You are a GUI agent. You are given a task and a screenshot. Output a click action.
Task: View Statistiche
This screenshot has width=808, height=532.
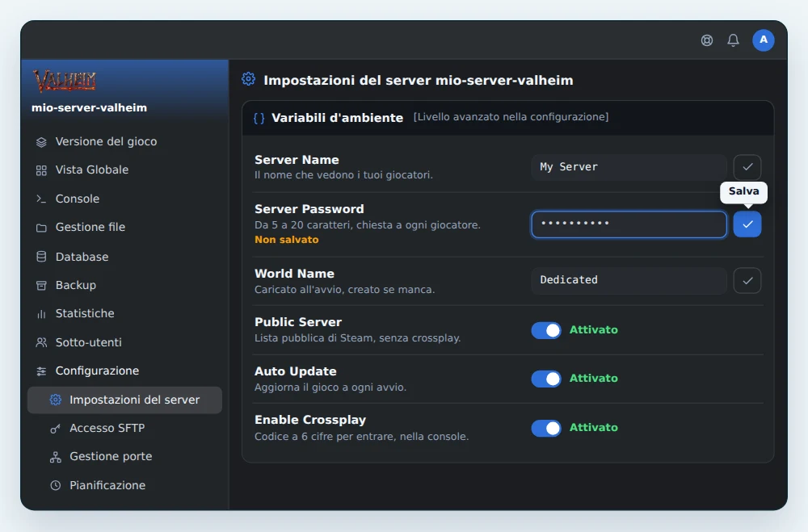click(x=124, y=313)
